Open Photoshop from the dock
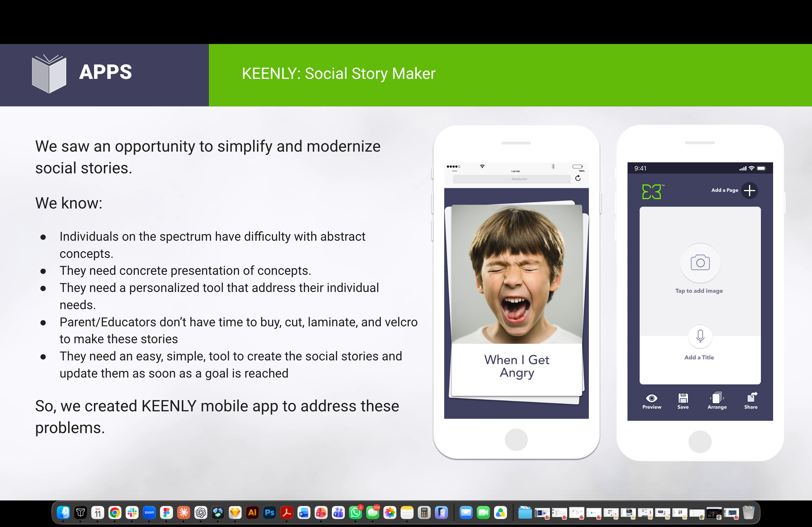This screenshot has height=527, width=812. click(x=270, y=512)
